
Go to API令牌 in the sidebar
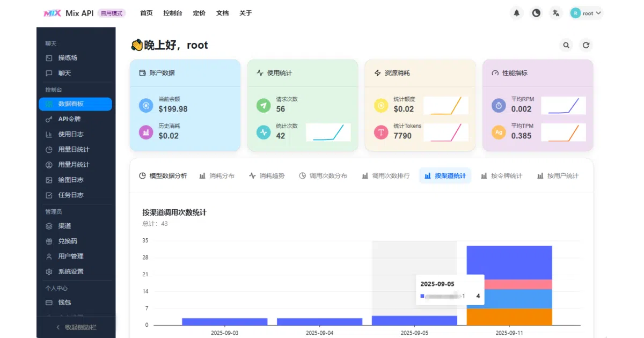click(x=75, y=119)
